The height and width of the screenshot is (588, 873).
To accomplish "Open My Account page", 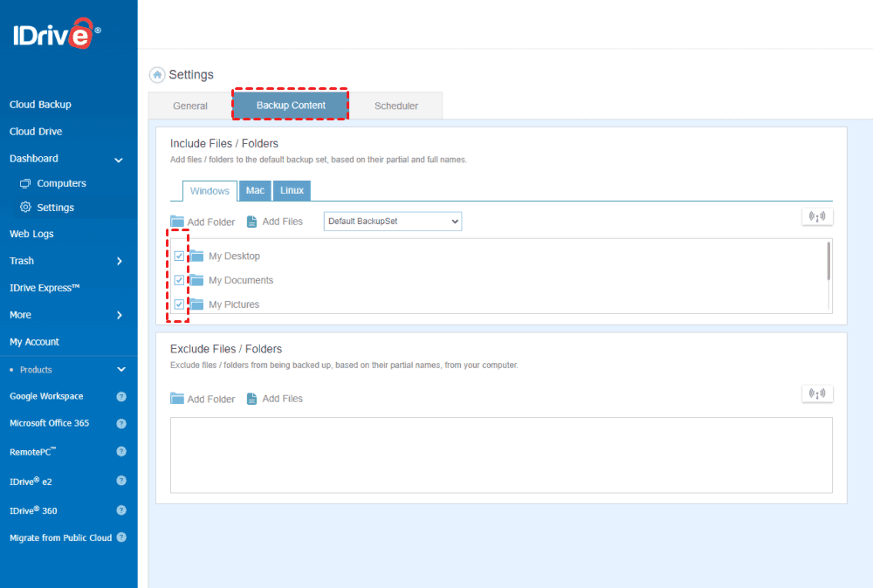I will point(35,342).
